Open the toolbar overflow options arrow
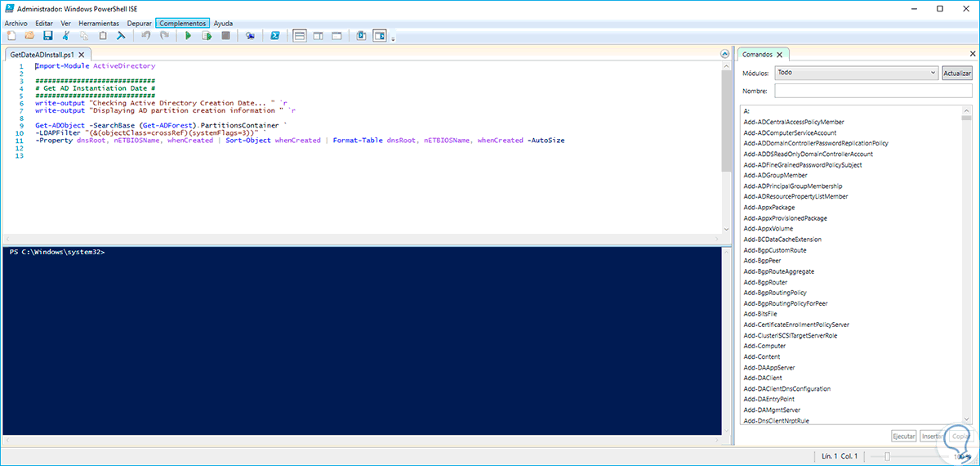Viewport: 980px width, 466px height. 393,38
